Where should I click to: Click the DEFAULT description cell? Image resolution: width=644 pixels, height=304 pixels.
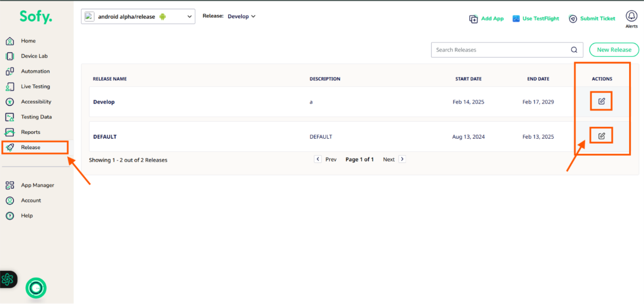321,137
